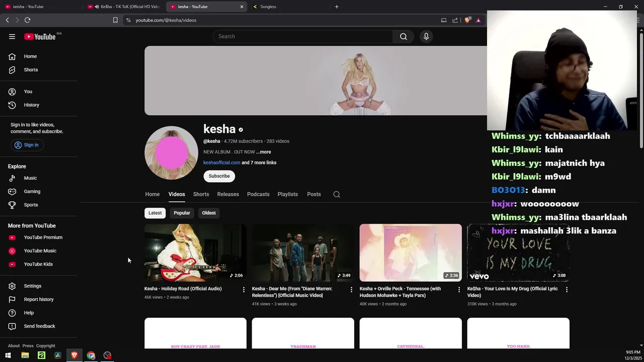Open Brave browser in taskbar
Screen dimensions: 644x362
click(x=74, y=355)
